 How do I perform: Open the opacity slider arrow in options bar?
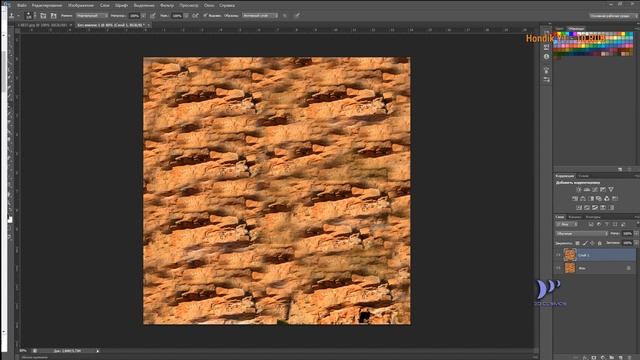143,16
